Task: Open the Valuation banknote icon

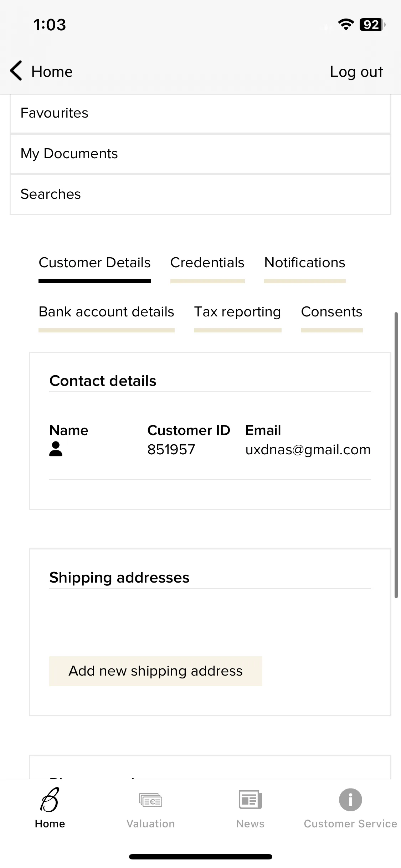Action: tap(150, 800)
